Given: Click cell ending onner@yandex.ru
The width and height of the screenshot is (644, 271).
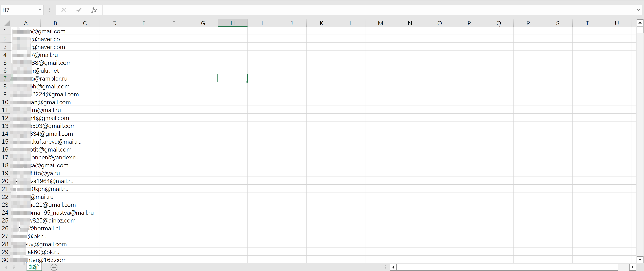Looking at the screenshot, I should click(26, 157).
